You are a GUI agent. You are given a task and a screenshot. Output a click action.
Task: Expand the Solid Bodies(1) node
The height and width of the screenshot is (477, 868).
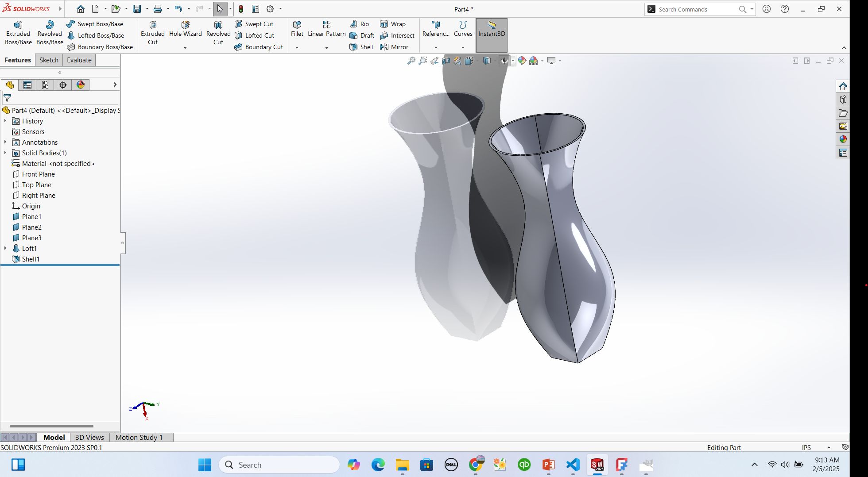click(x=5, y=153)
